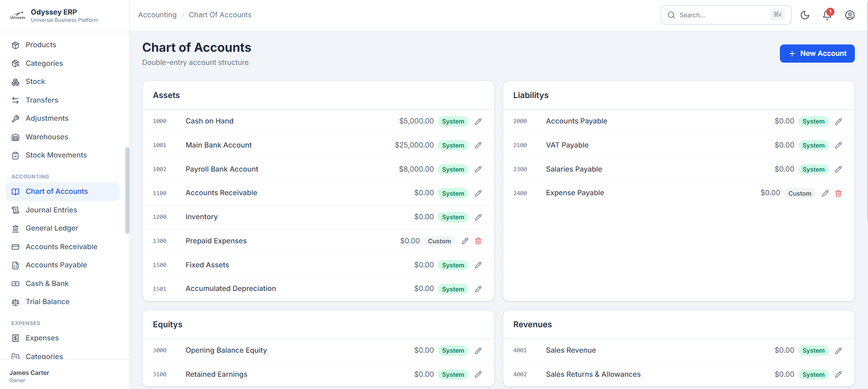
Task: Click the Custom badge on Expense Payable
Action: coord(799,193)
